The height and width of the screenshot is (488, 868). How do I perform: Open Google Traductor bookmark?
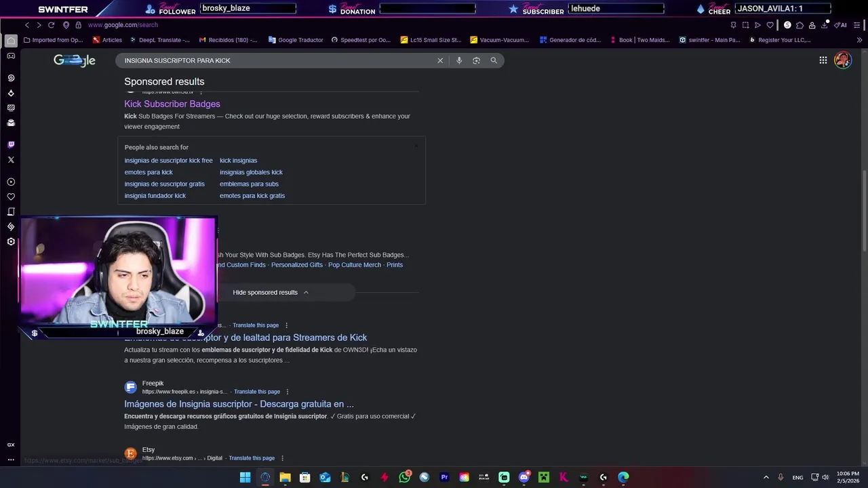point(296,40)
